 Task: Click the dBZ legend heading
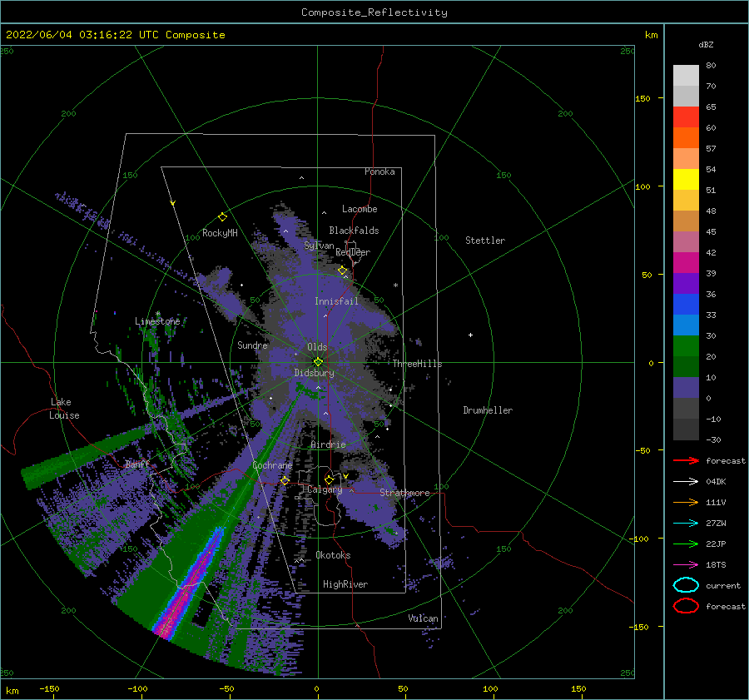coord(706,44)
